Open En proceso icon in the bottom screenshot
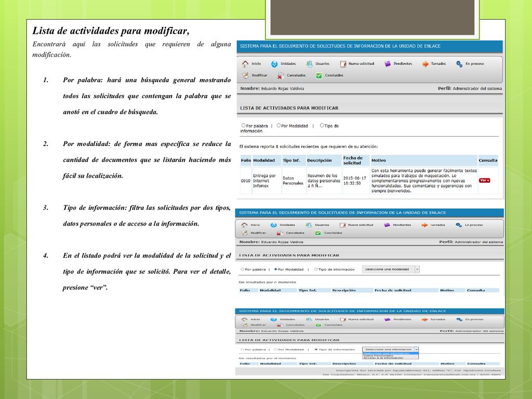 459,320
